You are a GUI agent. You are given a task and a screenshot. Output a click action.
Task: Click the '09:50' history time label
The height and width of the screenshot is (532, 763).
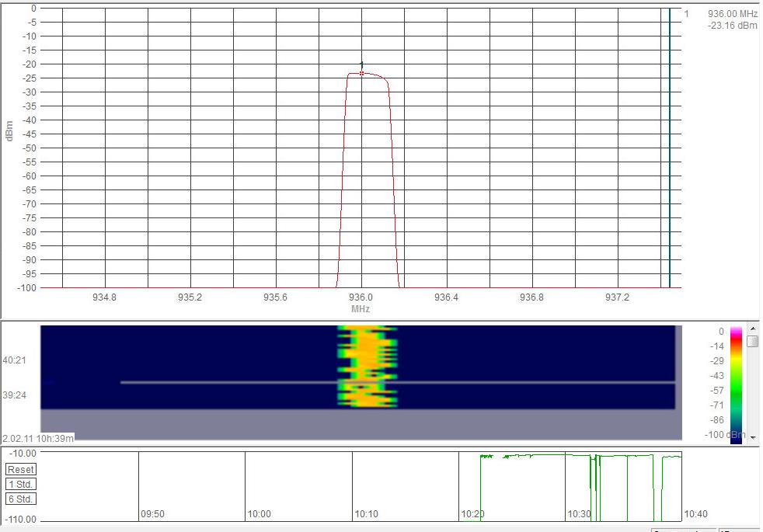pyautogui.click(x=153, y=514)
